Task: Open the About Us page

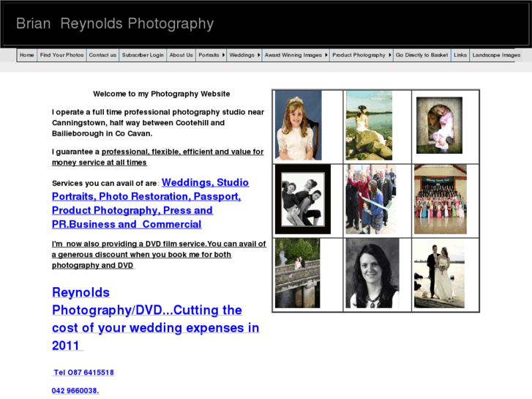Action: pyautogui.click(x=181, y=55)
